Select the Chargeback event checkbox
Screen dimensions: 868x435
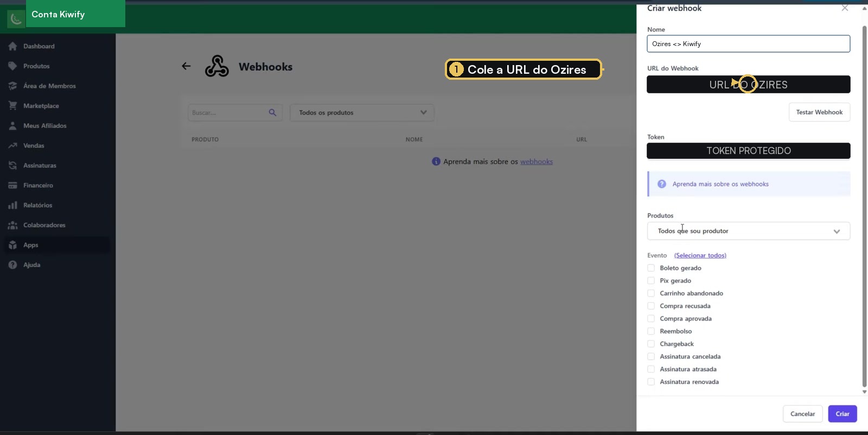point(651,344)
